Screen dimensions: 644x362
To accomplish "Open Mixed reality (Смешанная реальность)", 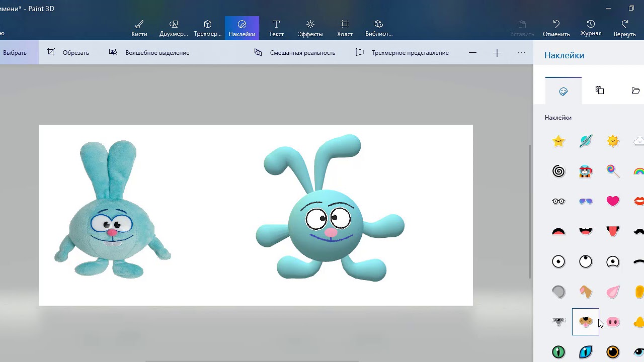I will pos(295,52).
